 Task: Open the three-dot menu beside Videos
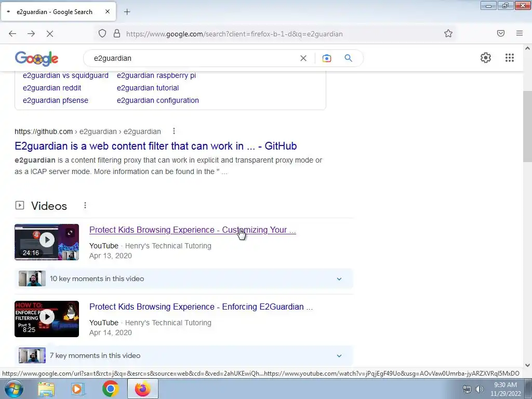tap(85, 205)
